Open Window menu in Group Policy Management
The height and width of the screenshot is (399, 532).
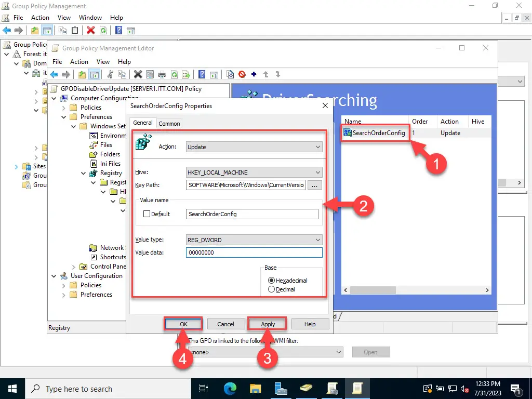click(90, 18)
